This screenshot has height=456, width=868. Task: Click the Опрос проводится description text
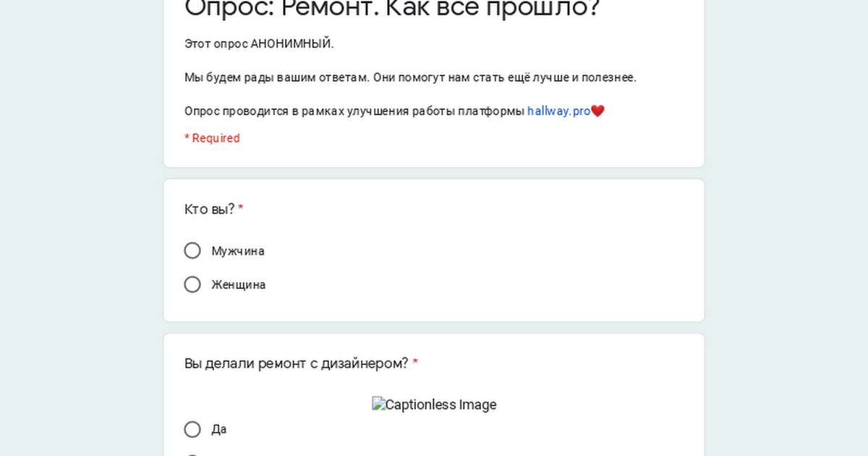pyautogui.click(x=354, y=111)
